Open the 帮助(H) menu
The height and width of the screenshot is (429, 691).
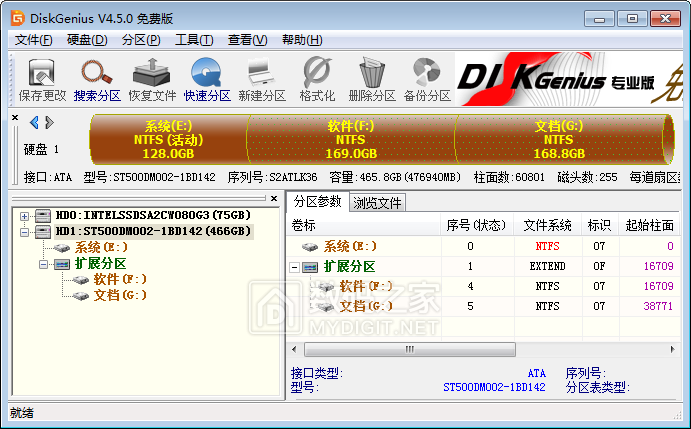(302, 40)
